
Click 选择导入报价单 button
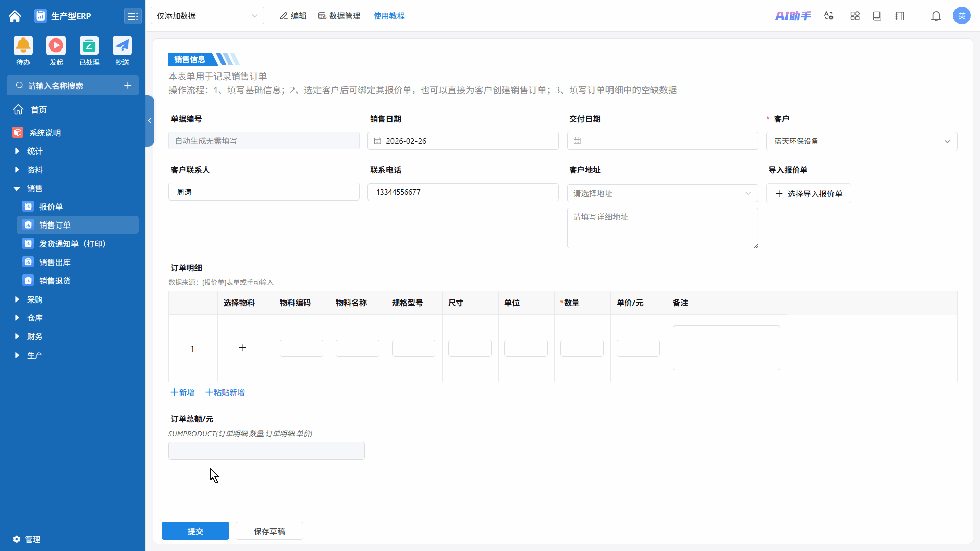[x=808, y=194]
